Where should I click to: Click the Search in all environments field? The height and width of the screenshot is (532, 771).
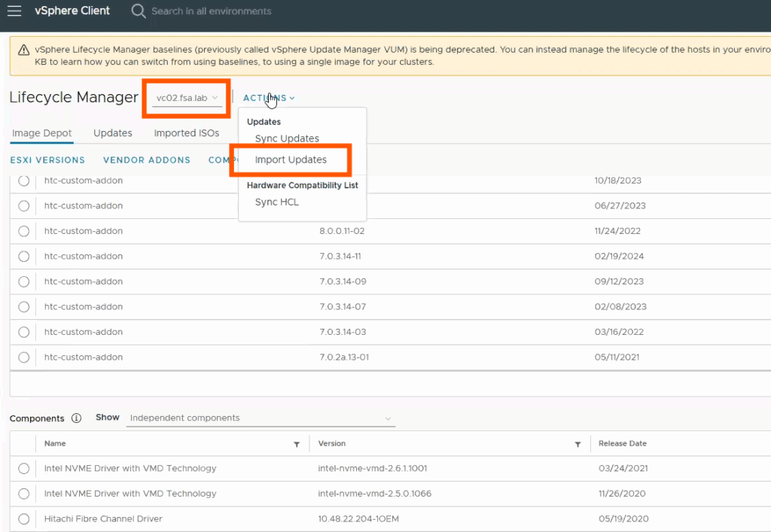(x=212, y=11)
